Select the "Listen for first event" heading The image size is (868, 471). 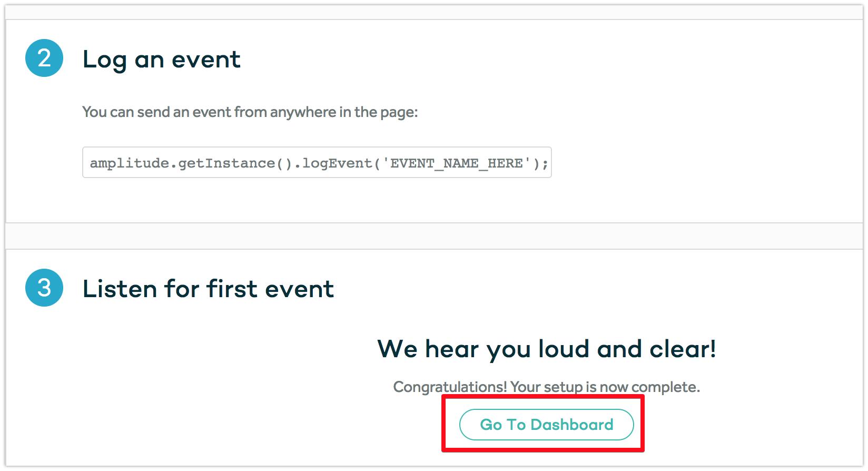click(x=208, y=289)
